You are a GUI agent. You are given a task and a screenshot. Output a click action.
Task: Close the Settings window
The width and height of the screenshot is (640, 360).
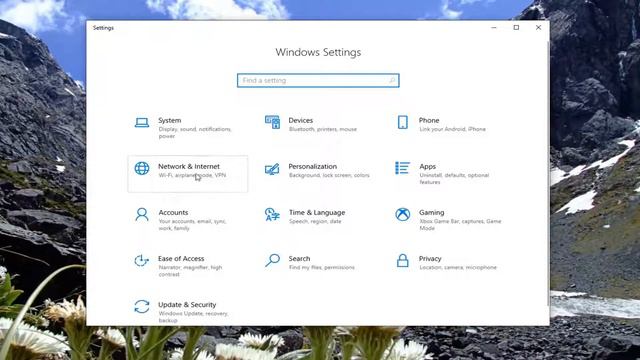(x=538, y=28)
